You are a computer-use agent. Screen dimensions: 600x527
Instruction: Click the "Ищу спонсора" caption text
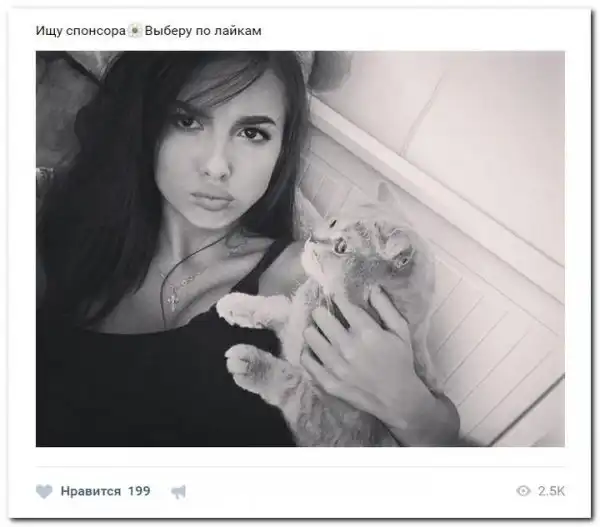tap(81, 31)
